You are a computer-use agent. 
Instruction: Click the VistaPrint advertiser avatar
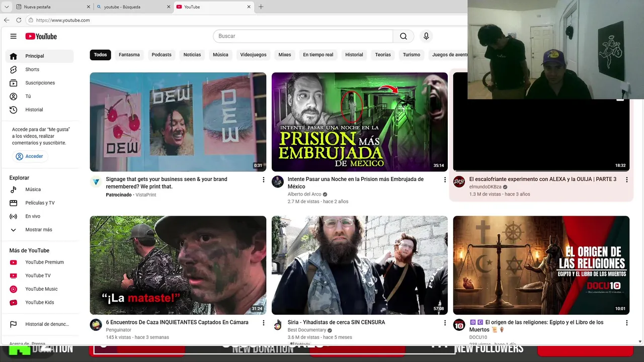(x=96, y=182)
